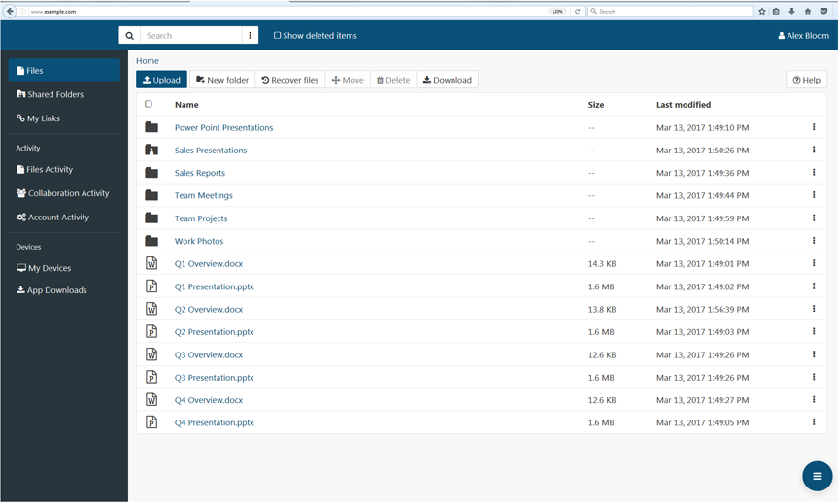Go to Shared Folders in the sidebar

pyautogui.click(x=55, y=94)
